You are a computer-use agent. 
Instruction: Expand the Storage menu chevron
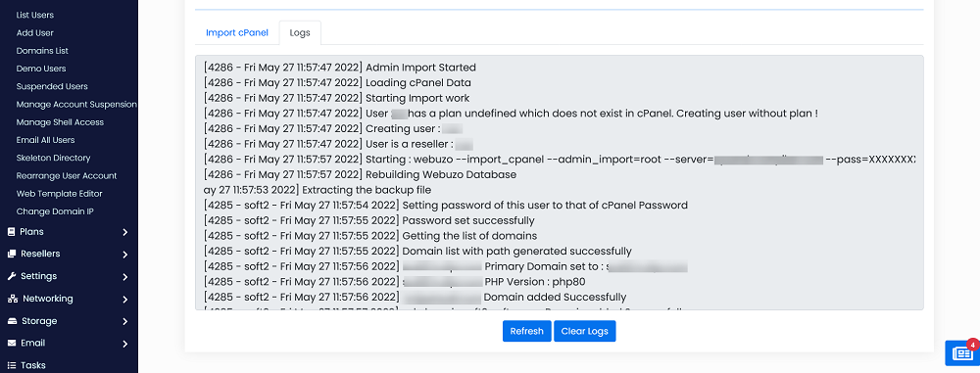pos(125,322)
